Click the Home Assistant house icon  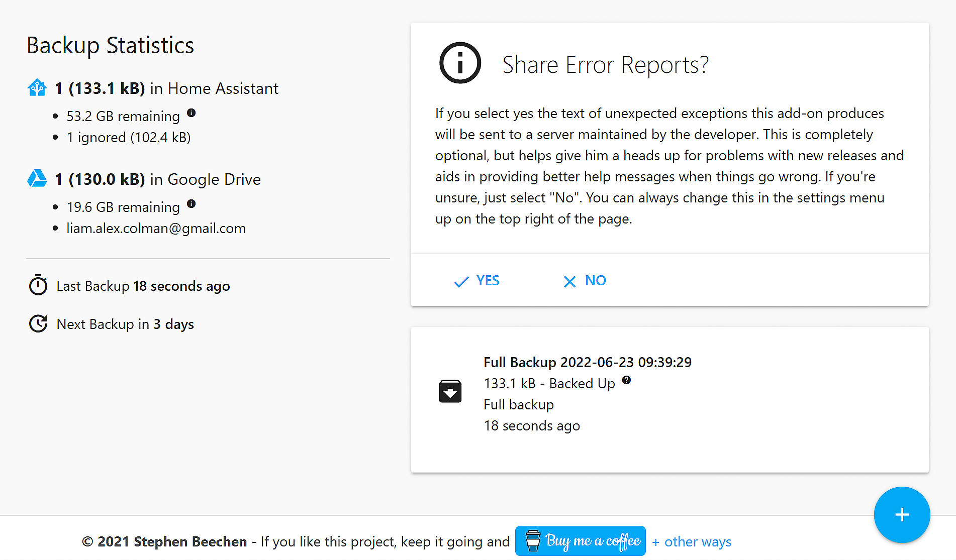37,88
